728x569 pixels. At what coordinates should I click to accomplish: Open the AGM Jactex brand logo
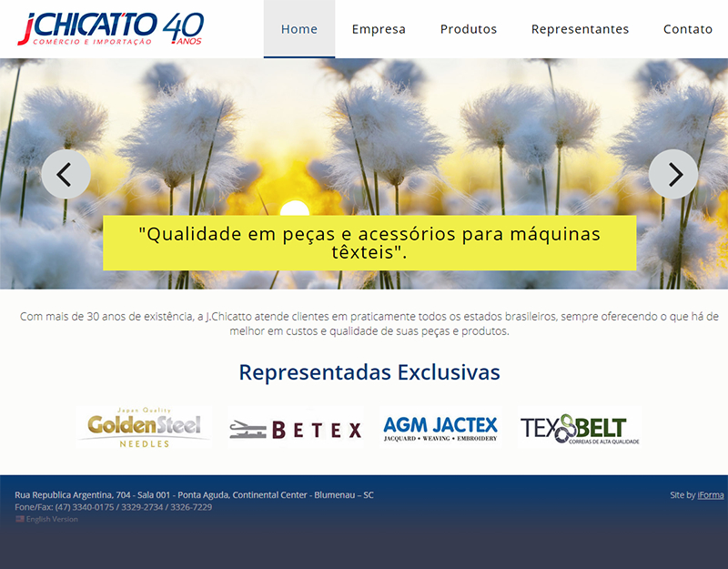coord(440,427)
